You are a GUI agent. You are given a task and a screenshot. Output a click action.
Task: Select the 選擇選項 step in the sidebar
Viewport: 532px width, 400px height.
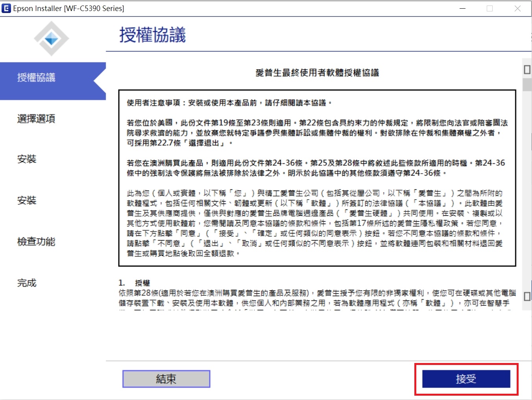[x=36, y=119]
